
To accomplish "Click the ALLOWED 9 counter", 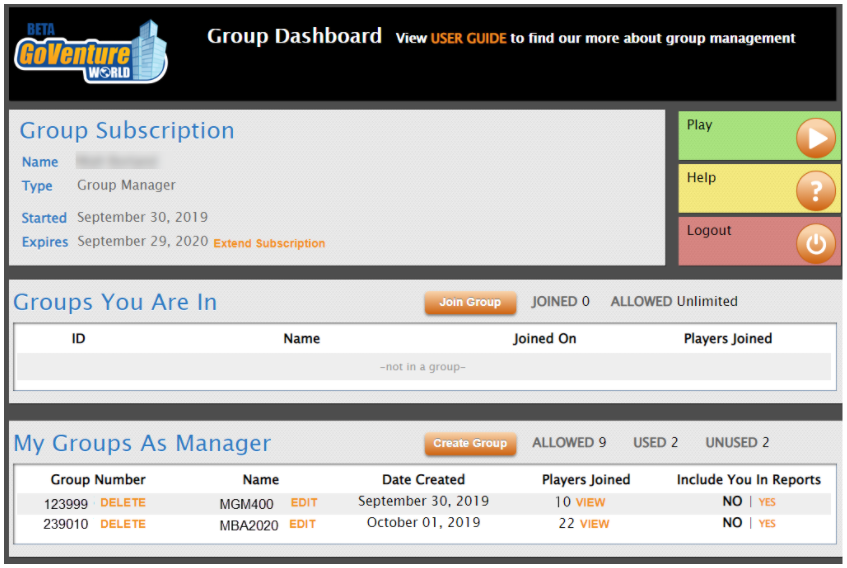I will 569,443.
